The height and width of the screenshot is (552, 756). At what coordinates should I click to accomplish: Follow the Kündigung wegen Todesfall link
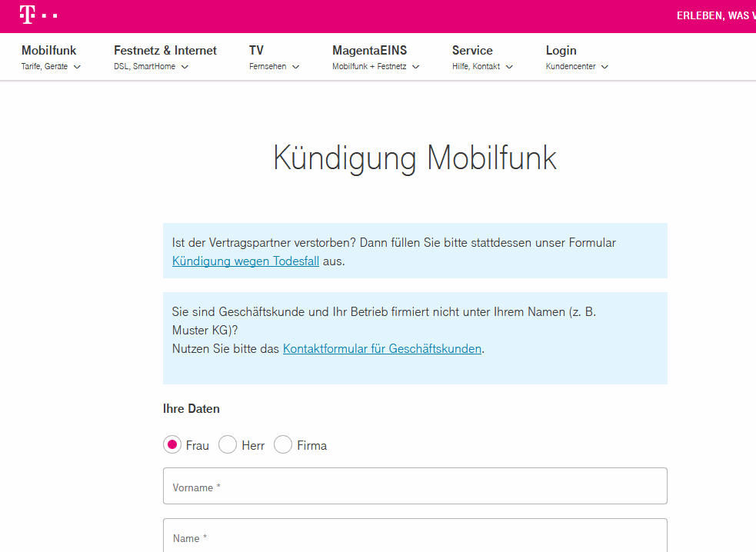(x=245, y=261)
